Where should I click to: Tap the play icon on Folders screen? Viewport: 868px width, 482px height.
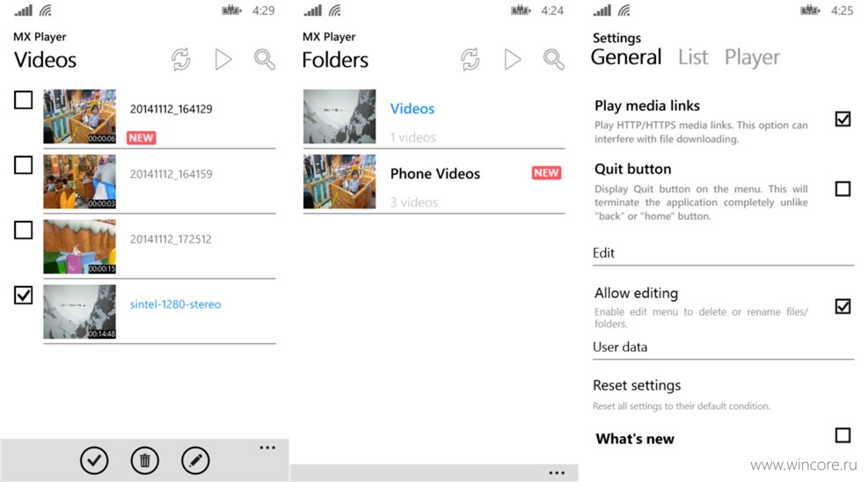point(513,59)
